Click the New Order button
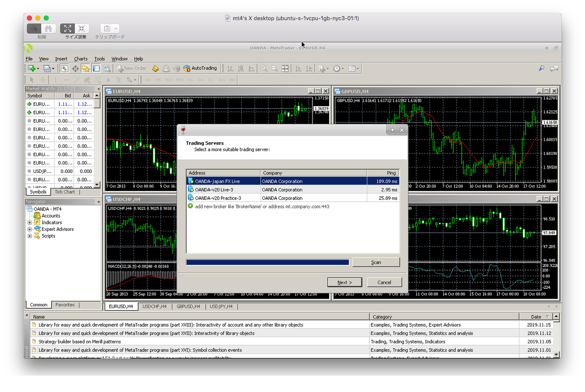The height and width of the screenshot is (392, 585). pos(132,69)
